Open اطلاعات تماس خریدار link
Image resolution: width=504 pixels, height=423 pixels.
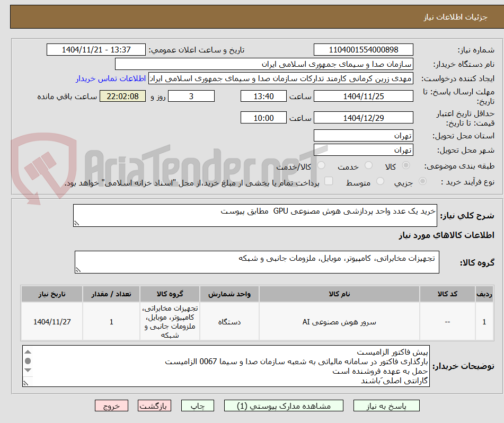tap(111, 78)
